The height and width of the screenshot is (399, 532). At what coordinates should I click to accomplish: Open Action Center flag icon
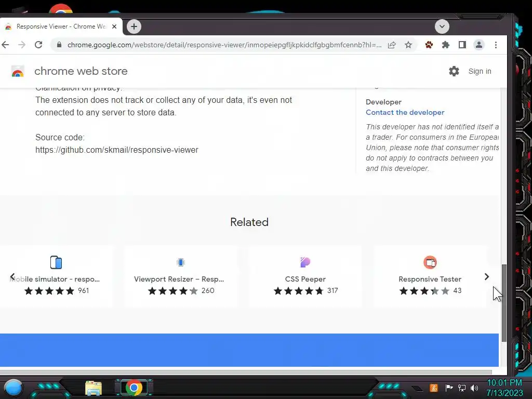pos(449,388)
